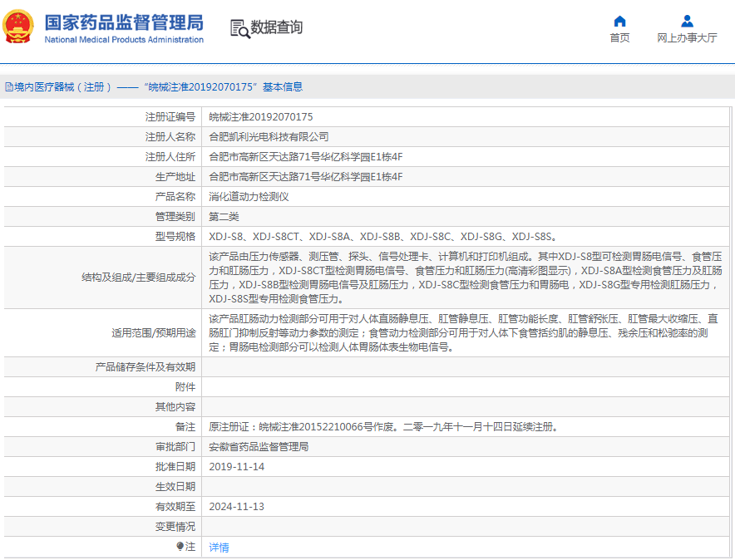
Task: Click the expiry date 2024-11-13
Action: (236, 507)
